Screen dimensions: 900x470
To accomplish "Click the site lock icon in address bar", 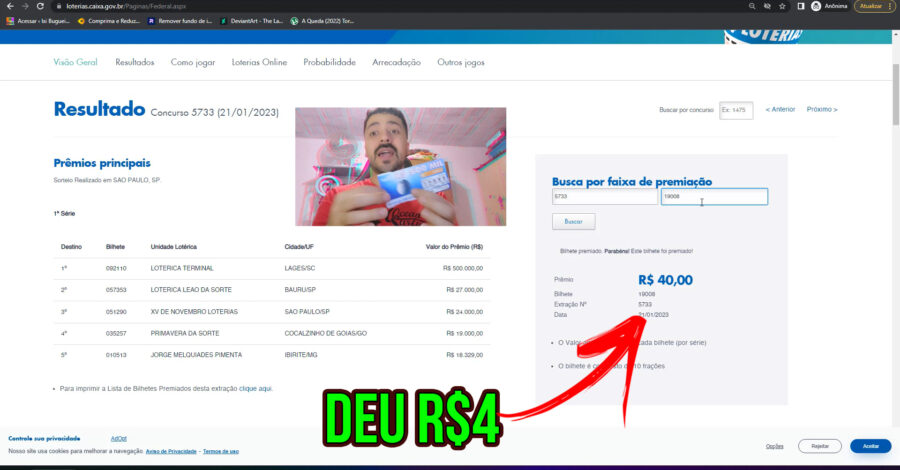I will [59, 6].
